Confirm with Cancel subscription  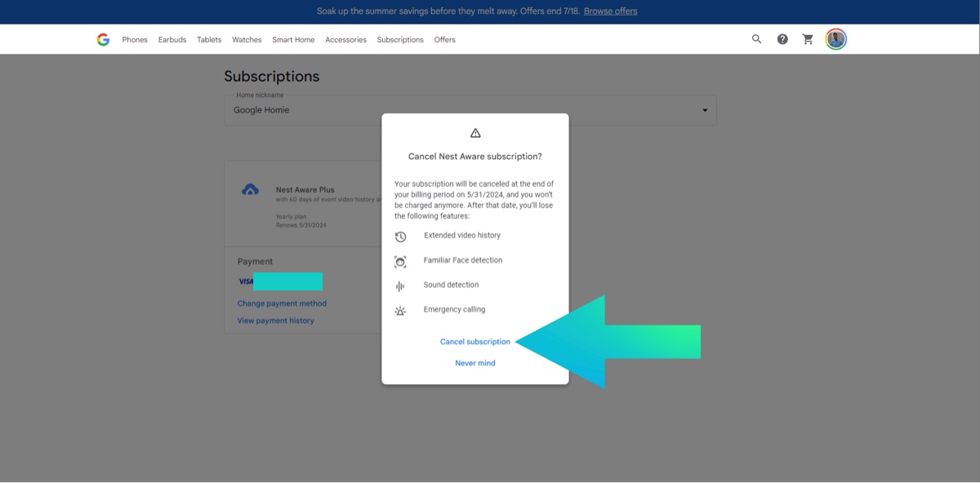coord(474,342)
